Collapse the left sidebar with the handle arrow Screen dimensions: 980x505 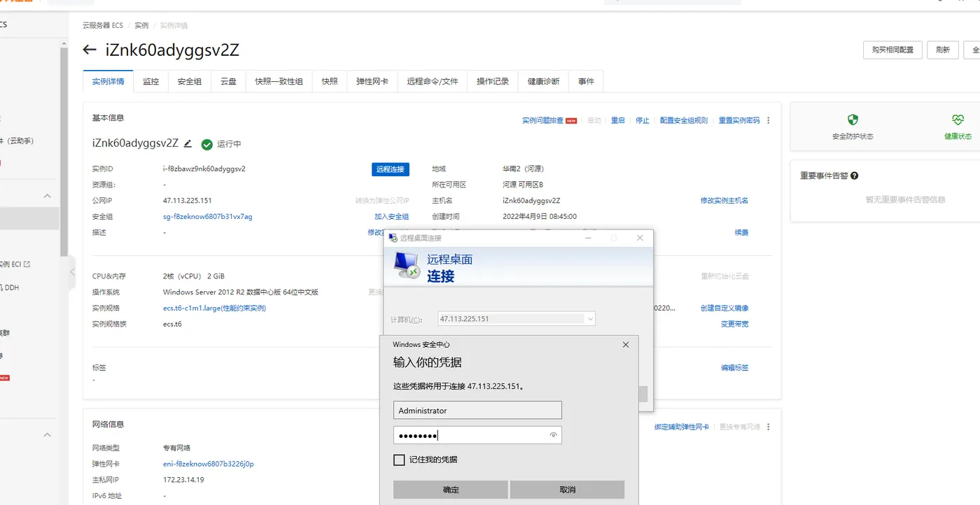coord(72,271)
